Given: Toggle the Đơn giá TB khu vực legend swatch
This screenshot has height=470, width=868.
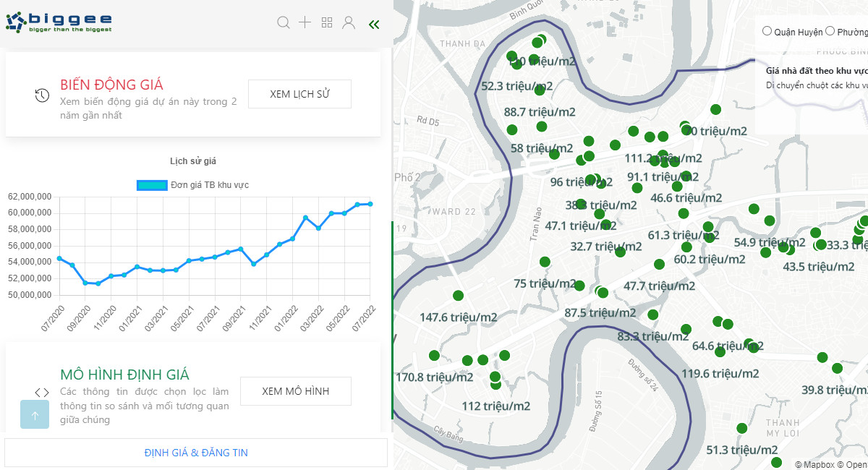Looking at the screenshot, I should [x=152, y=185].
